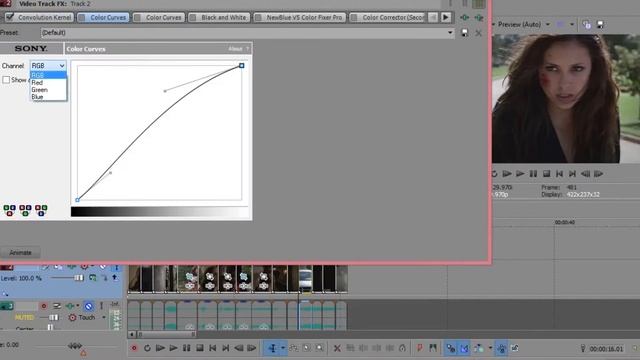Tick the Show checkbox under Channel

6,80
